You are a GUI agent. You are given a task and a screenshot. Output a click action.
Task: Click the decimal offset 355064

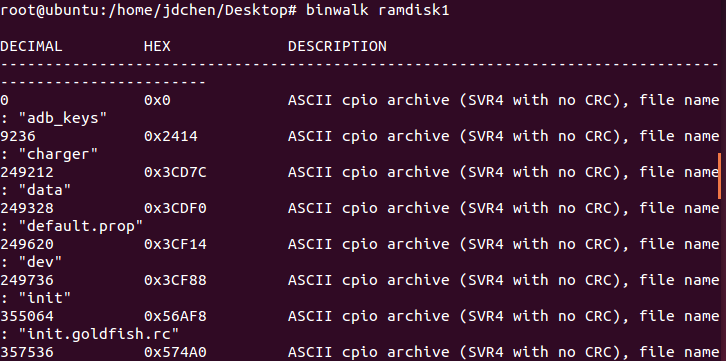pos(26,316)
